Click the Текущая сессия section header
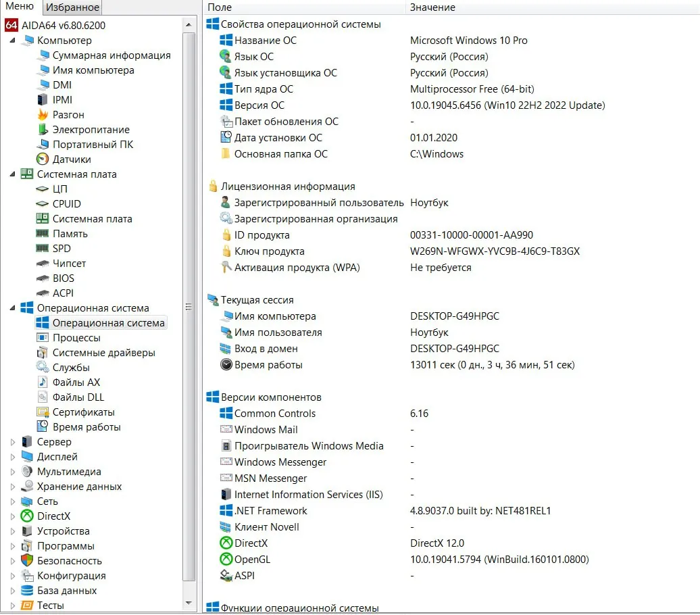The width and height of the screenshot is (700, 615). 257,299
